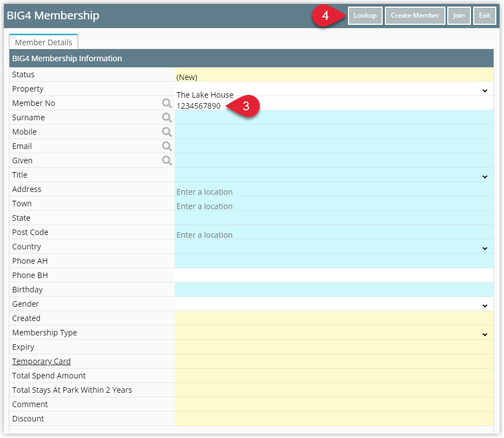Click the Temporary Card value field

334,361
